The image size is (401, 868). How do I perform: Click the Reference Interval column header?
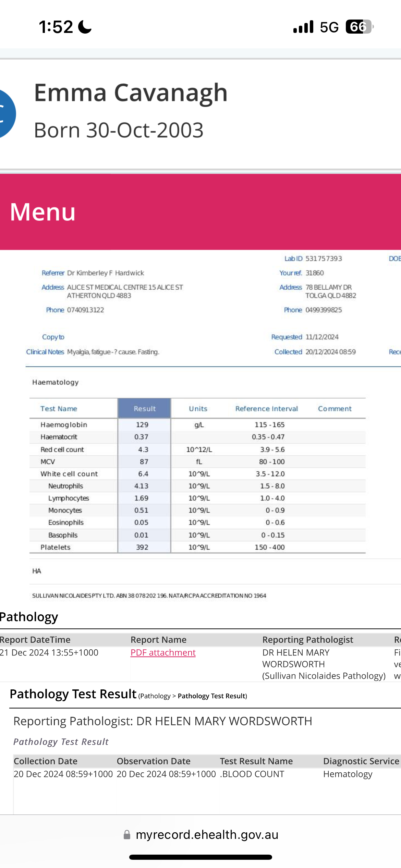(x=266, y=409)
